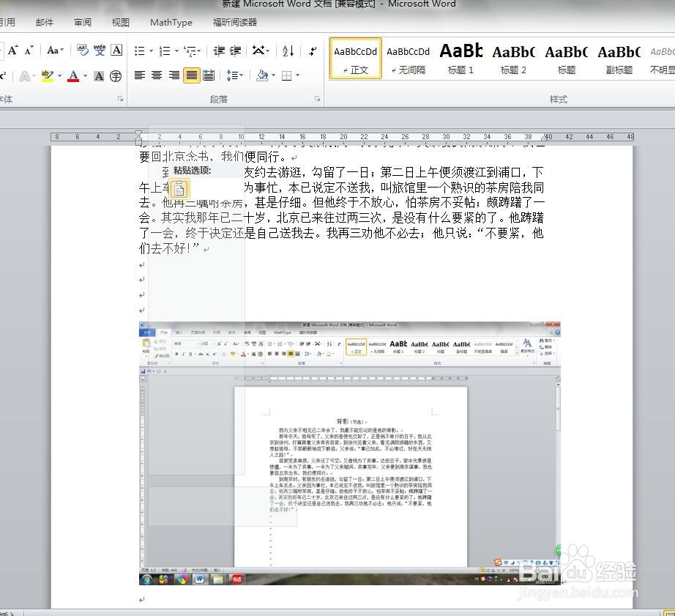The image size is (675, 616).
Task: Toggle Align Text Right
Action: (x=174, y=76)
